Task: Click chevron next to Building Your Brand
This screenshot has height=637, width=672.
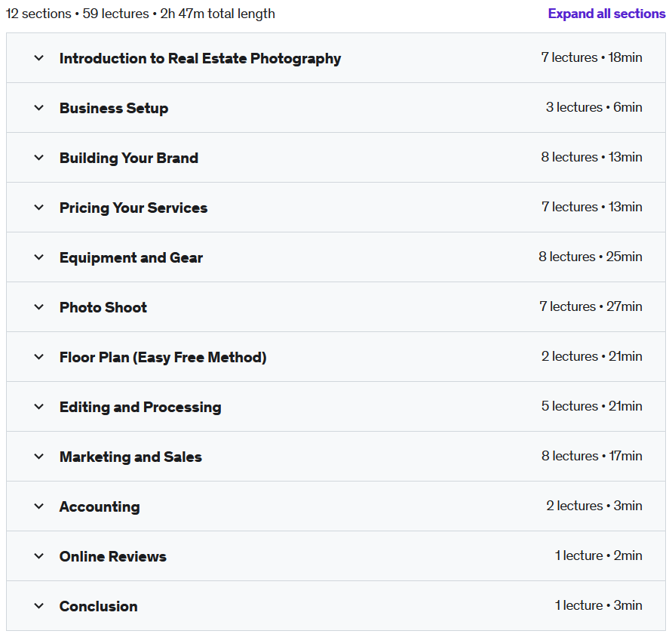Action: (39, 158)
